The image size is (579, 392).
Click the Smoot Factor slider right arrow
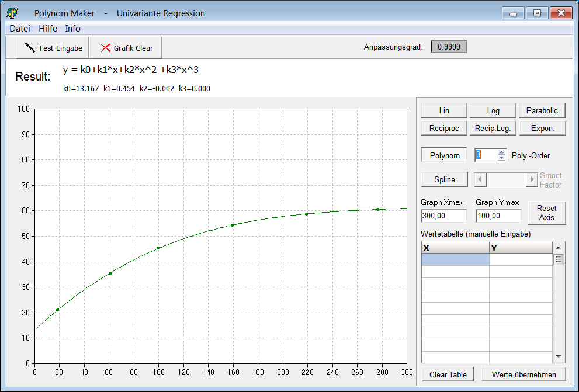tap(531, 179)
